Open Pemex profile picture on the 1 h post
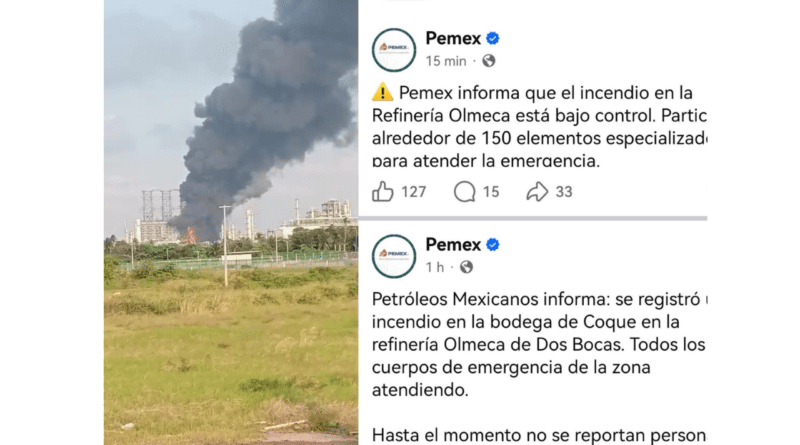The image size is (800, 445). 394,256
